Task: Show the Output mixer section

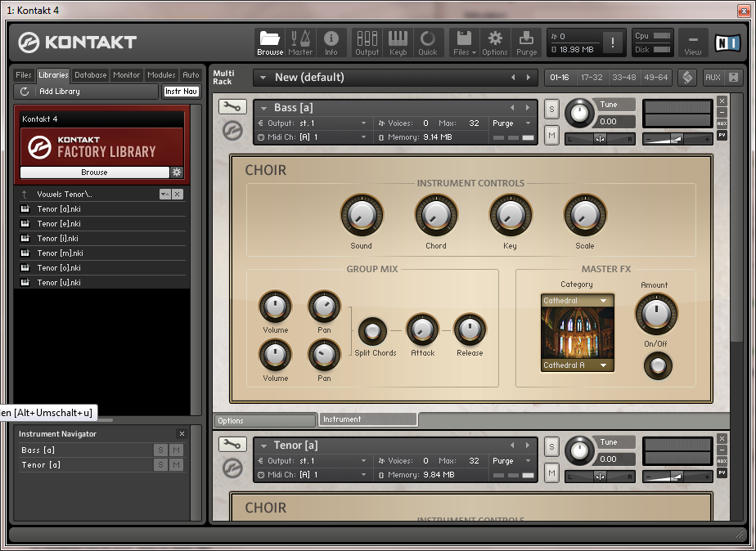Action: pyautogui.click(x=367, y=43)
